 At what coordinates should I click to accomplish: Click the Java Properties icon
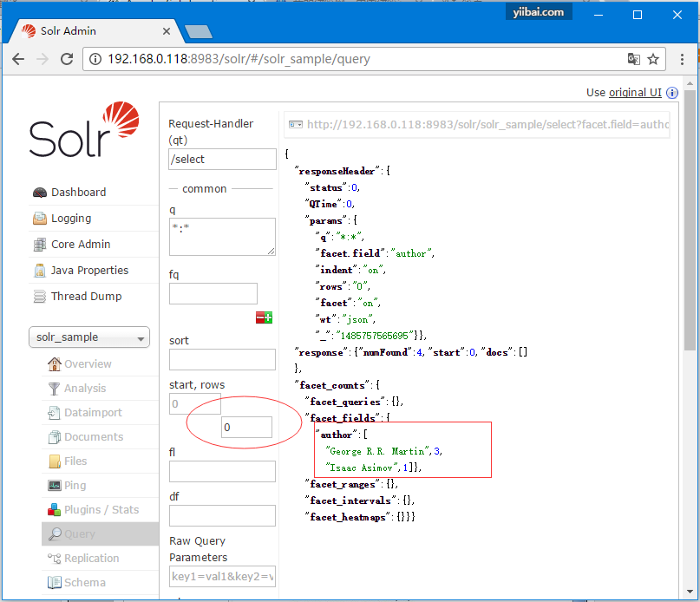[x=39, y=271]
